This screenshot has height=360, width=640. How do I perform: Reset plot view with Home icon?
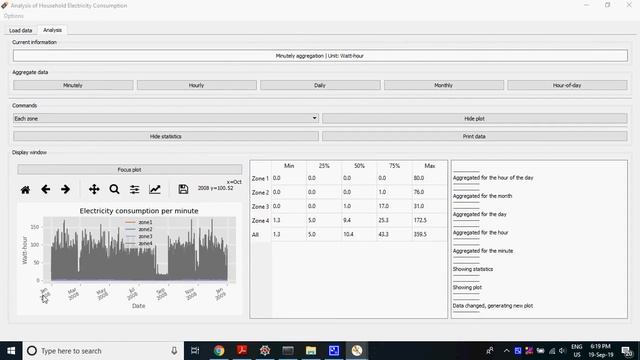pyautogui.click(x=25, y=189)
